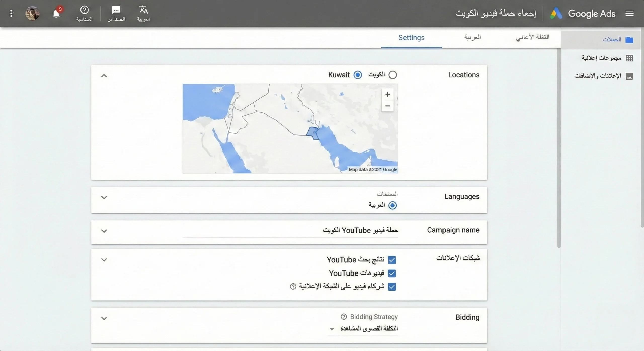The height and width of the screenshot is (351, 644).
Task: Open the notifications bell
Action: (x=56, y=13)
